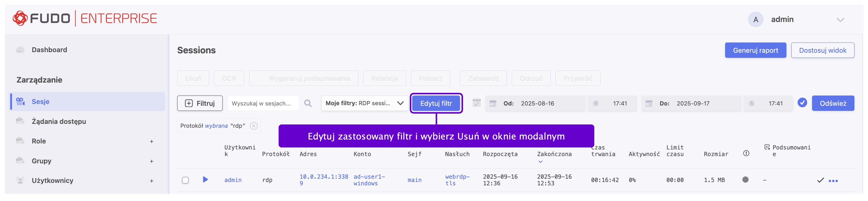The image size is (868, 201).
Task: Select the admin session row checkbox
Action: (x=185, y=180)
